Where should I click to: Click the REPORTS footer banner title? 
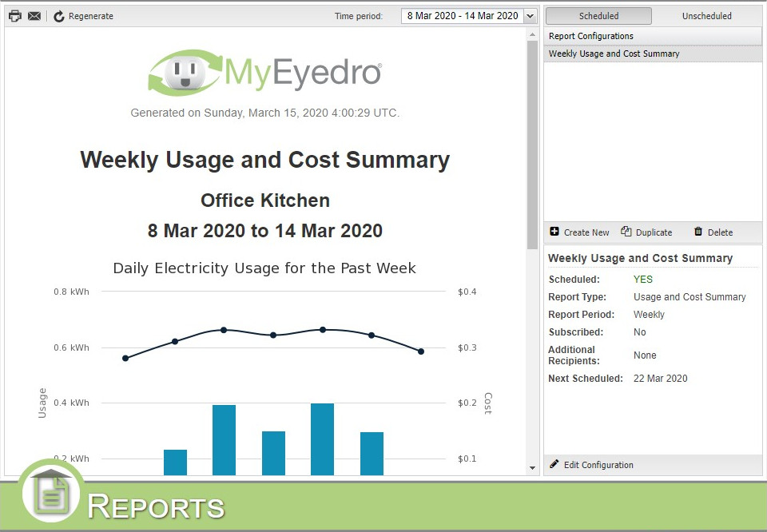pos(156,506)
